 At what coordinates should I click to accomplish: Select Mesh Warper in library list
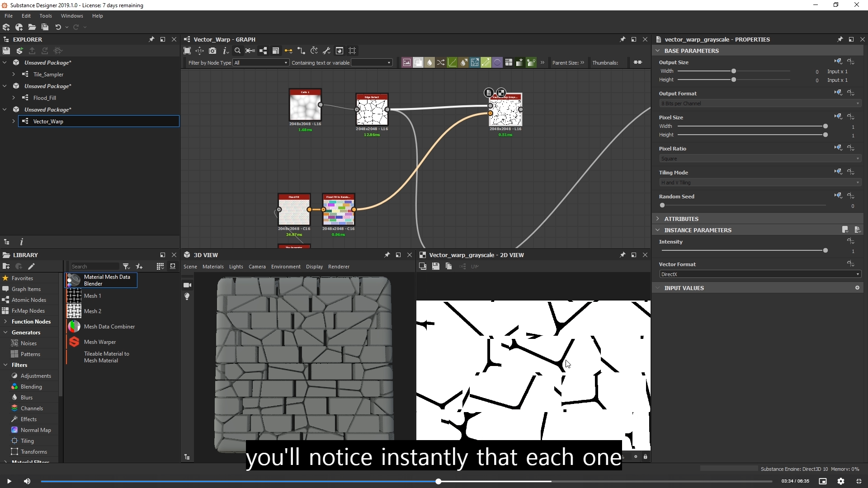(100, 342)
